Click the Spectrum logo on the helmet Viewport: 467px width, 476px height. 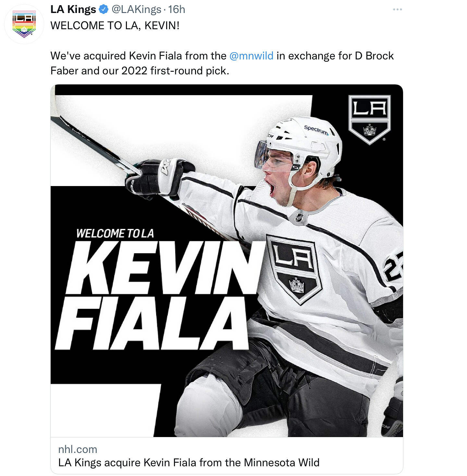coord(316,130)
